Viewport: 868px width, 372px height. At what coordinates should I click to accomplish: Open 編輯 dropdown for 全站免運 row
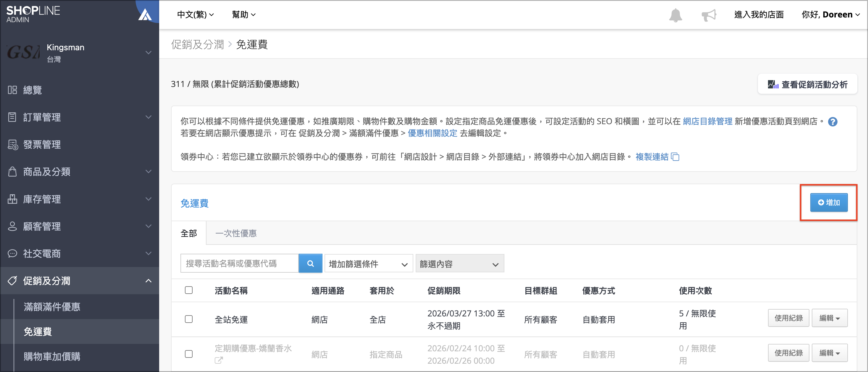(x=830, y=318)
